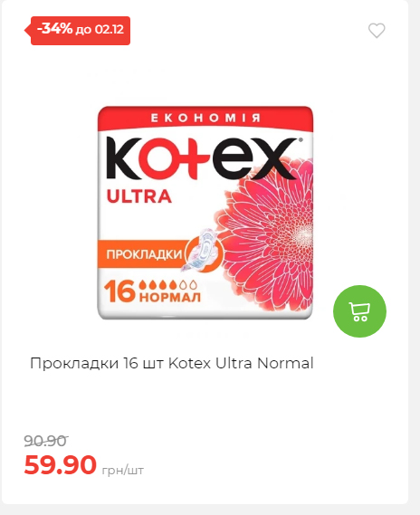
Task: Add product to favorites with heart icon
Action: [377, 31]
